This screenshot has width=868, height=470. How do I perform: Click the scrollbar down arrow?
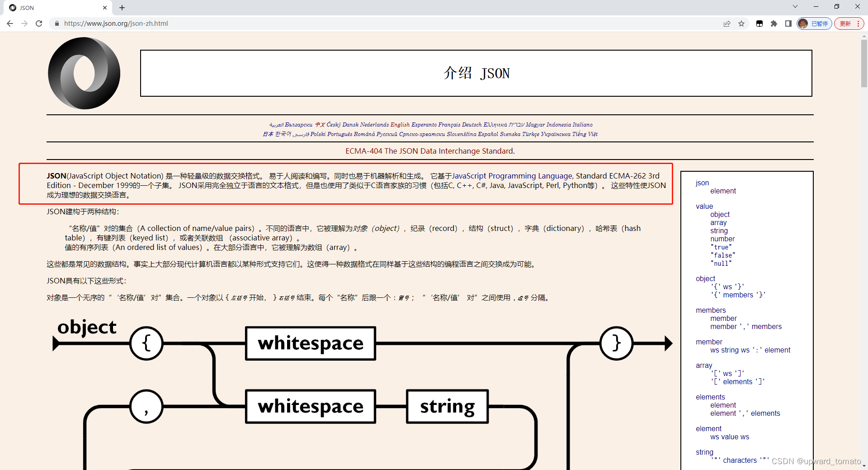864,466
